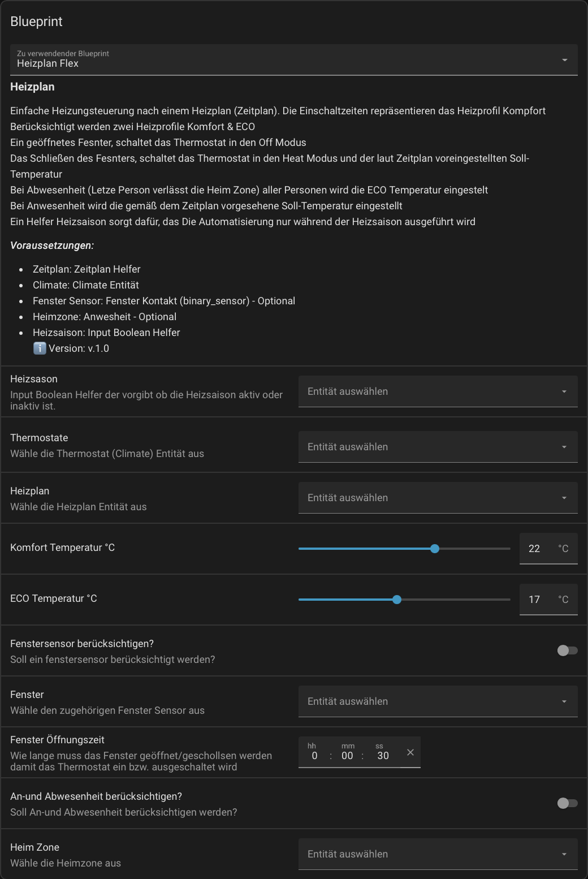Toggle An-und Abwesenheit berücksichtigen switch
This screenshot has height=879, width=588.
pyautogui.click(x=567, y=803)
